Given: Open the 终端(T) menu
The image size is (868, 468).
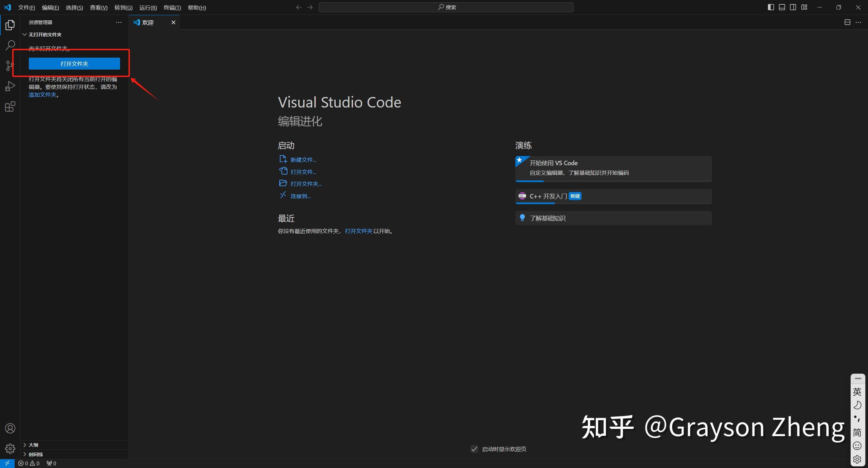Looking at the screenshot, I should pyautogui.click(x=172, y=7).
